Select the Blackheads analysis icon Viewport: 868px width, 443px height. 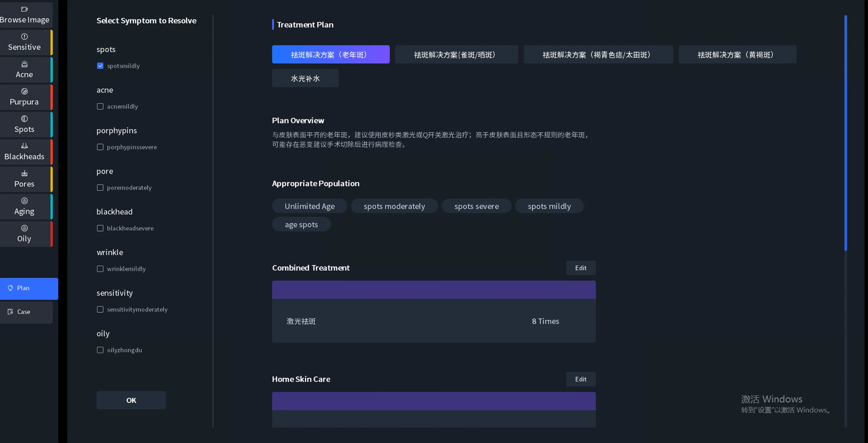click(24, 146)
